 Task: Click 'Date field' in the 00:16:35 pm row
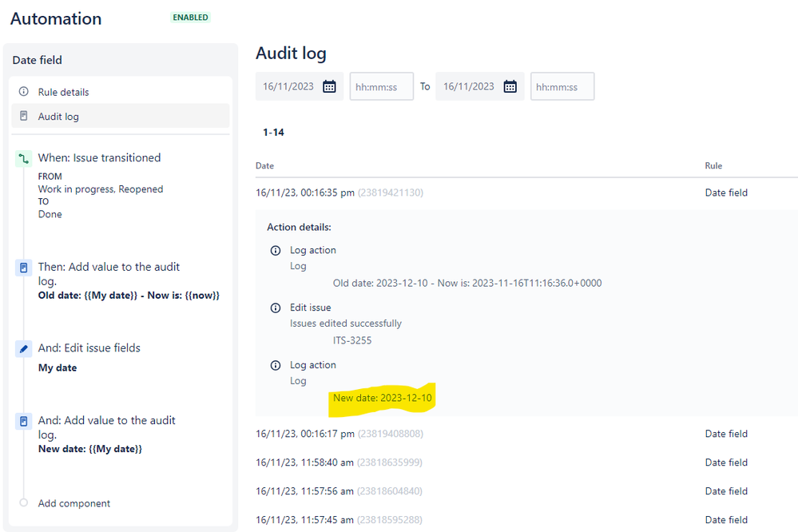coord(726,193)
